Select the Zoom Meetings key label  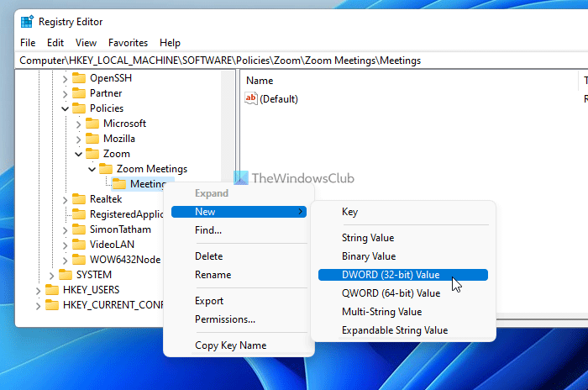point(151,169)
